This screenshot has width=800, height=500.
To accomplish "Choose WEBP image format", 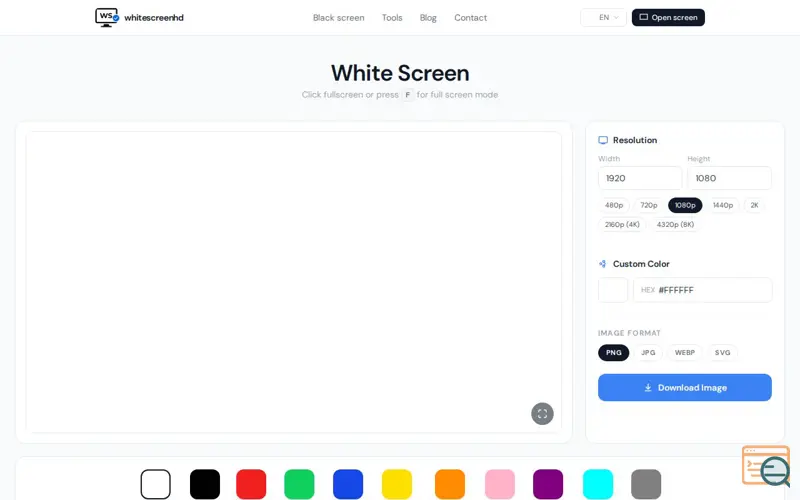I will [x=685, y=353].
